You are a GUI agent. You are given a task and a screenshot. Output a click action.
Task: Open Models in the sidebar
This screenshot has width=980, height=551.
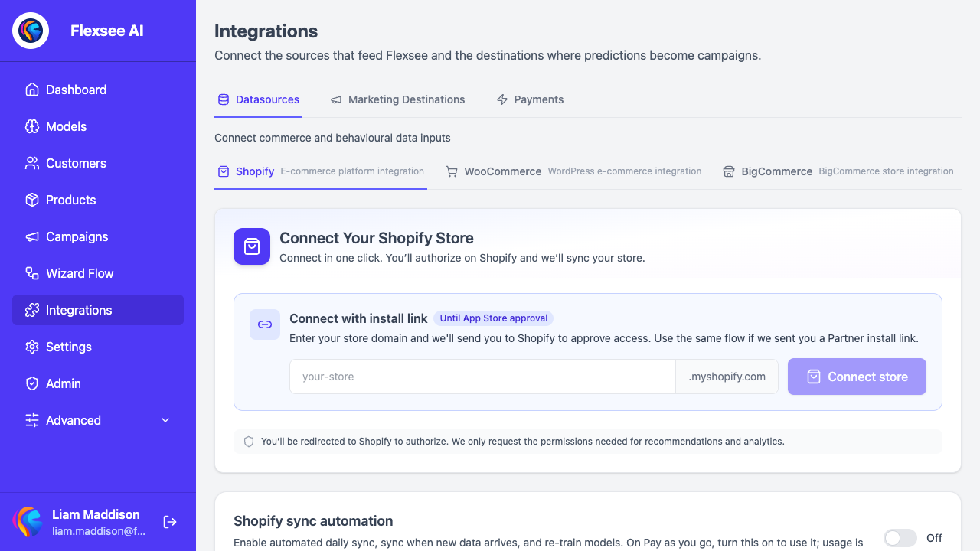[x=98, y=126]
